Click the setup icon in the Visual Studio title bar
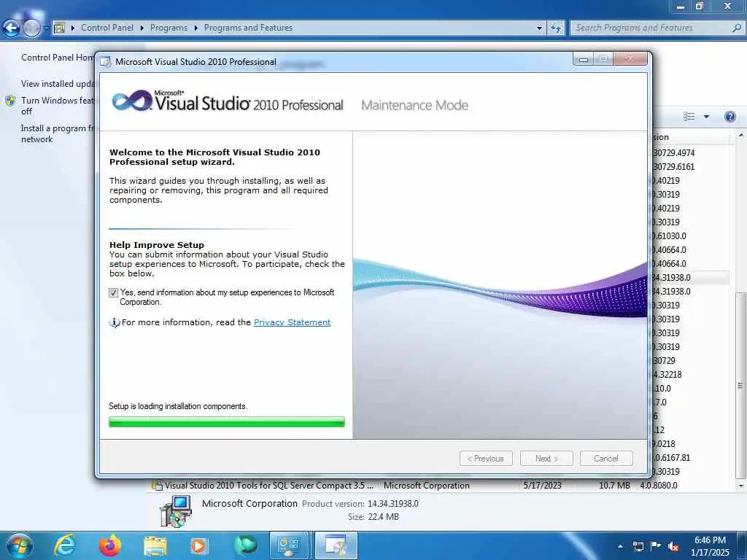Screen dimensions: 747x560 click(106, 62)
